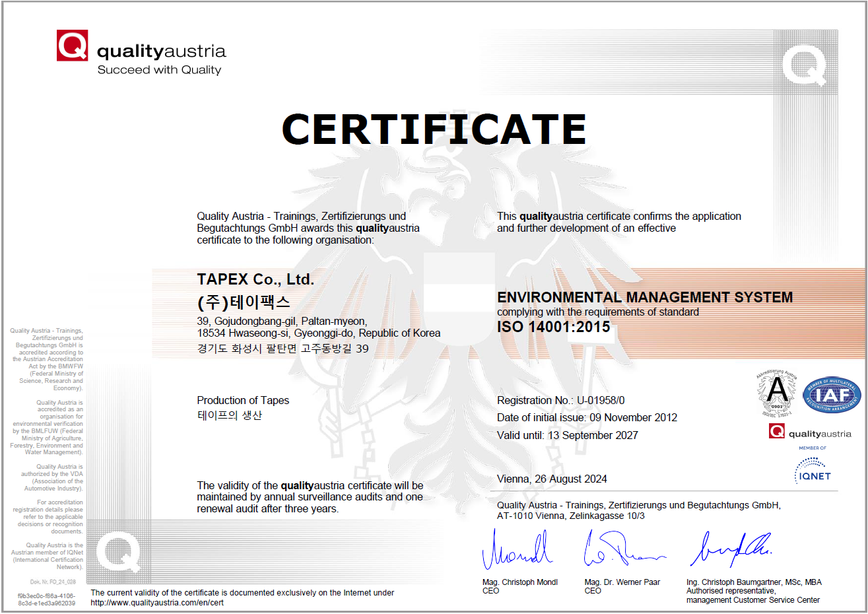Click the Korean address '경기도 화성시 팔탄면 고주동방길 39'
Viewport: 868px width, 614px height.
point(283,349)
